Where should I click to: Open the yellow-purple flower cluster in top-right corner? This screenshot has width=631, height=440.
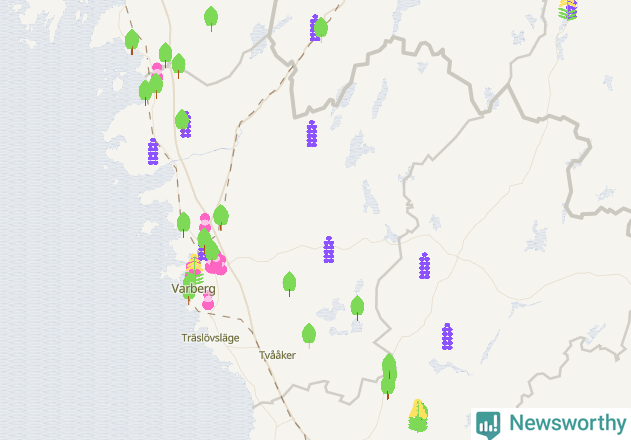[568, 10]
